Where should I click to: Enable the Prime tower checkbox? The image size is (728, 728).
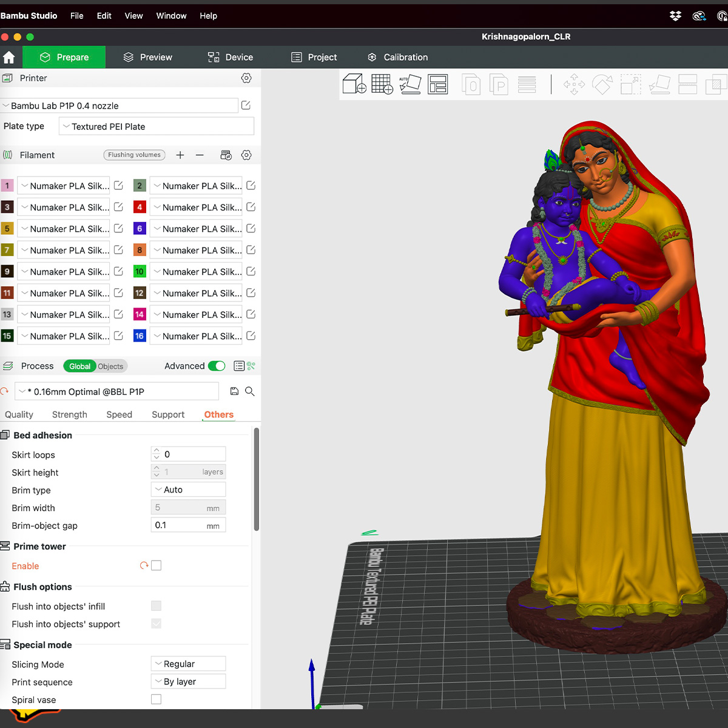[x=157, y=565]
